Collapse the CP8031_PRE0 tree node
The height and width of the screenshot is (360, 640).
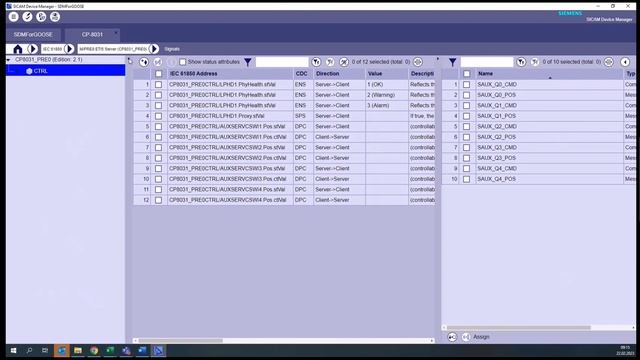8,60
